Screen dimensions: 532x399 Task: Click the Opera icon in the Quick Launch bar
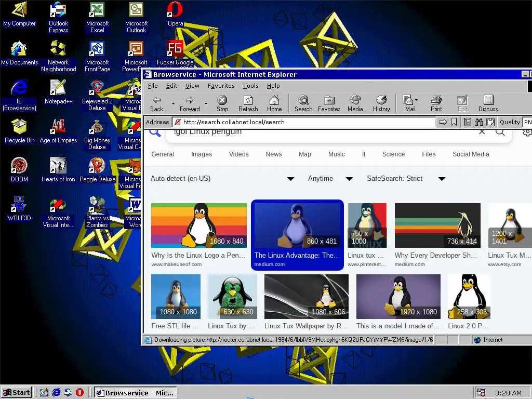(x=79, y=392)
